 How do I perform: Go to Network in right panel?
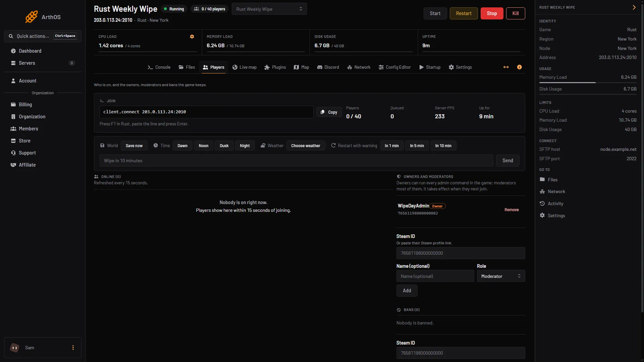(x=588, y=192)
